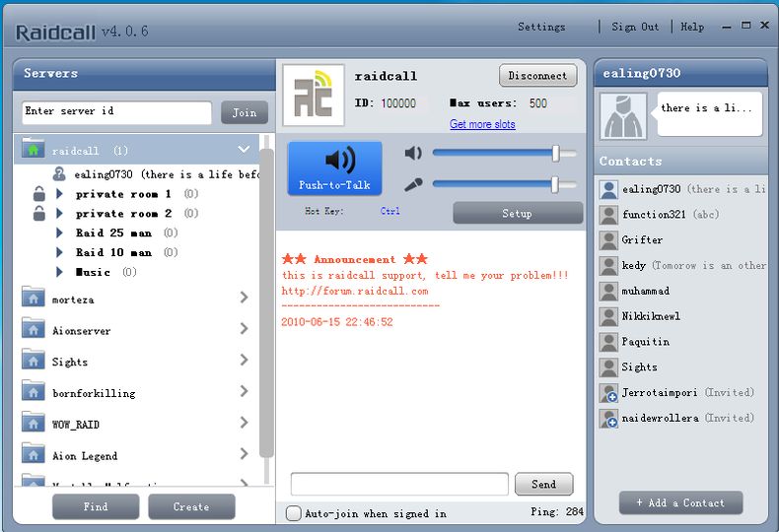The width and height of the screenshot is (779, 532).
Task: Toggle Push-to-Talk button
Action: pyautogui.click(x=334, y=167)
